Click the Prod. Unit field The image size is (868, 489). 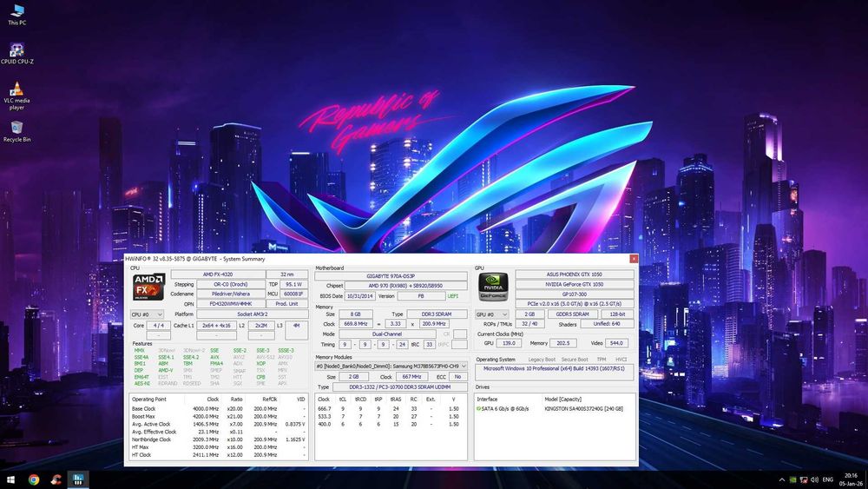[x=287, y=304]
